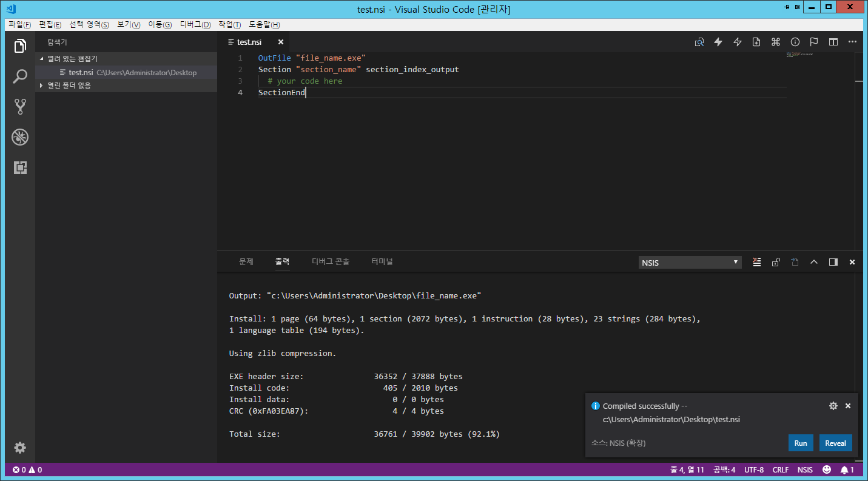Open the Debug view in the activity bar
868x481 pixels.
click(x=20, y=137)
